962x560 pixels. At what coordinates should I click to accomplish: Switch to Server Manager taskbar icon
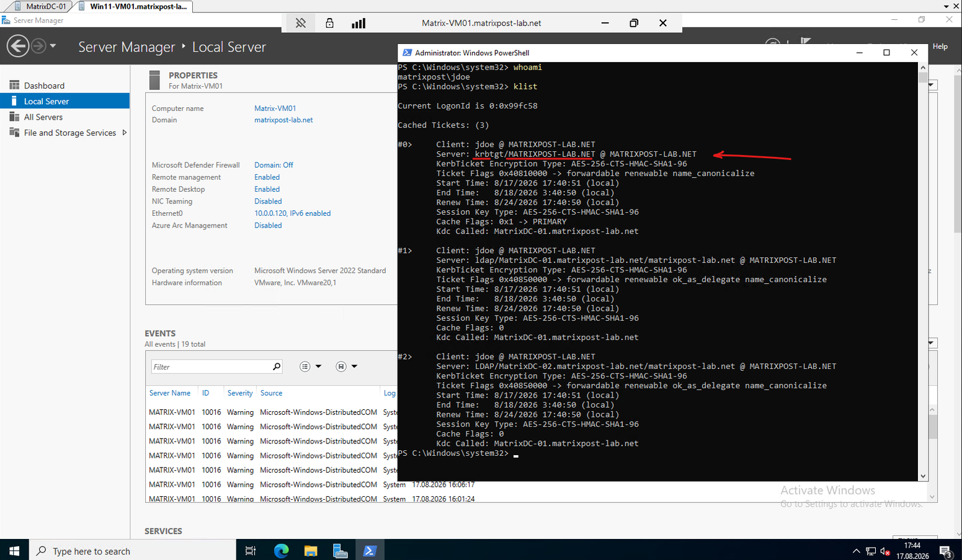tap(340, 551)
